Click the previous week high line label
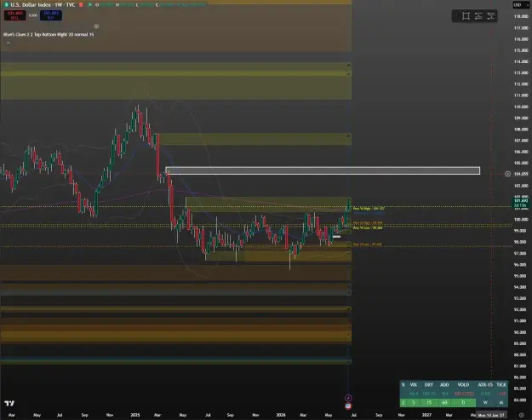Screen dimensions: 532x420 coord(369,209)
